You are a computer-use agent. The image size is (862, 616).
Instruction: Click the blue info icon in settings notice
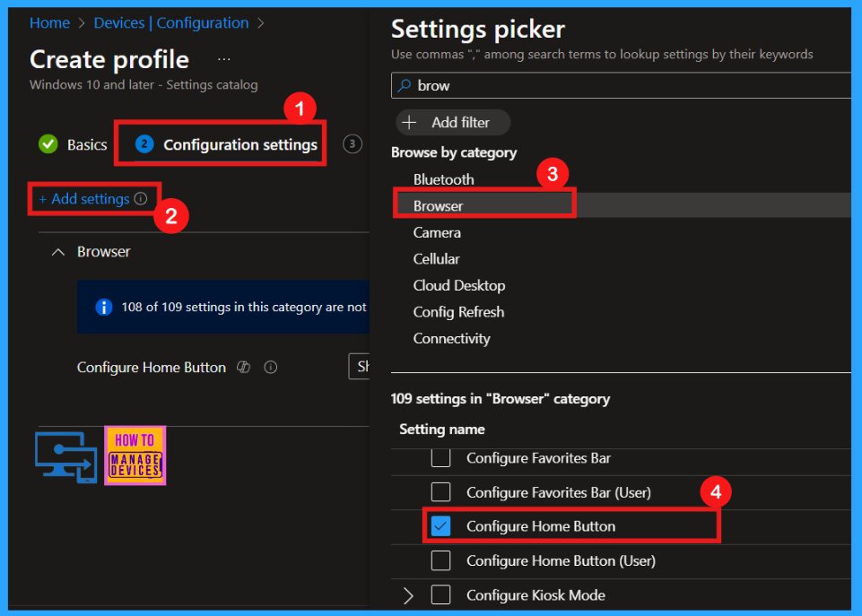[x=104, y=307]
